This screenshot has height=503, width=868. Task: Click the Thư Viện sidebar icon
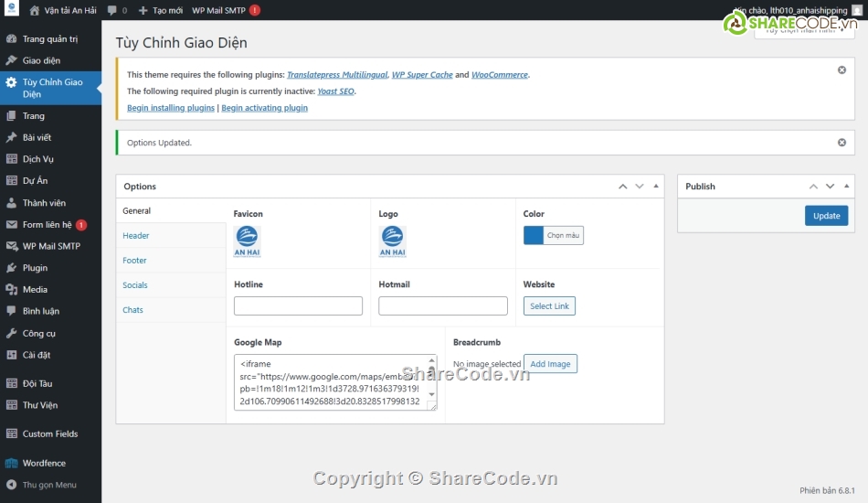tap(11, 405)
